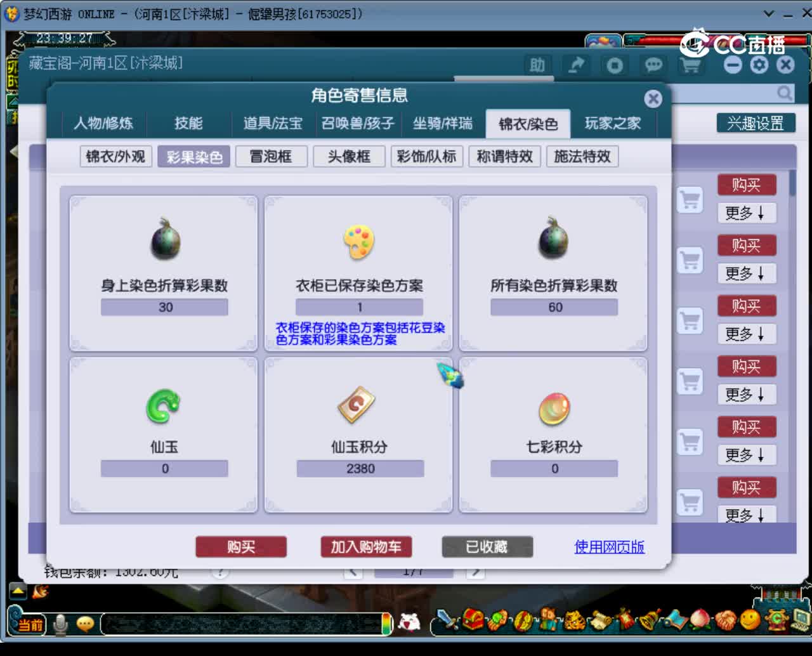Select the 彩果染色 sub-tab
The image size is (812, 656).
point(194,156)
